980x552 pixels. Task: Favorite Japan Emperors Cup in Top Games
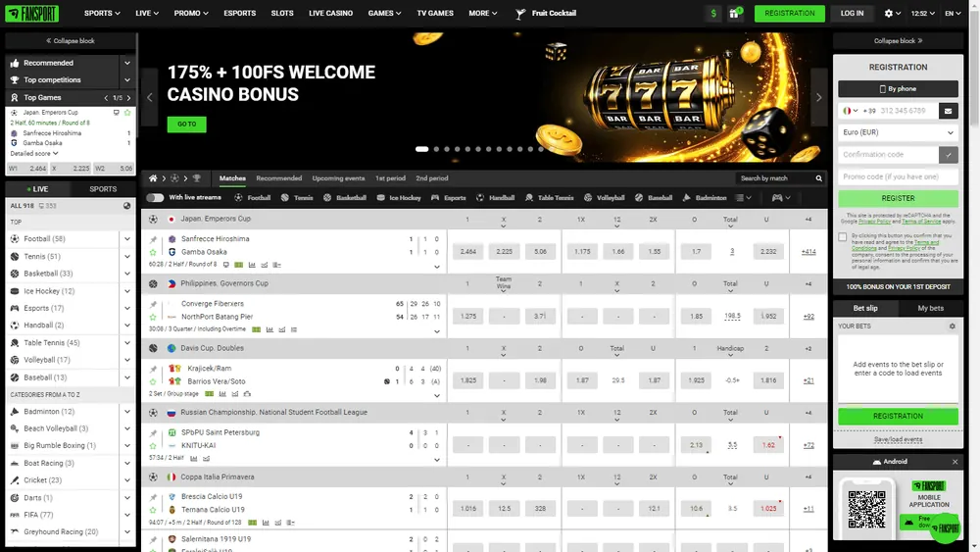click(127, 113)
